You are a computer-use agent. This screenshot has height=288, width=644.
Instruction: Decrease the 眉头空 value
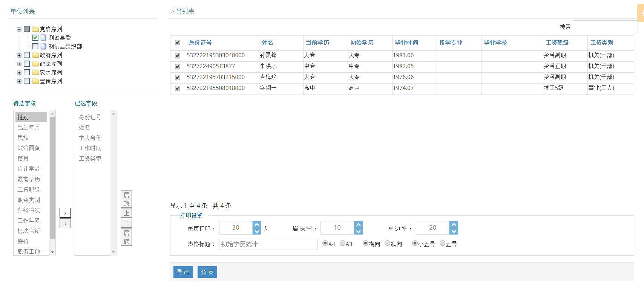tap(359, 231)
